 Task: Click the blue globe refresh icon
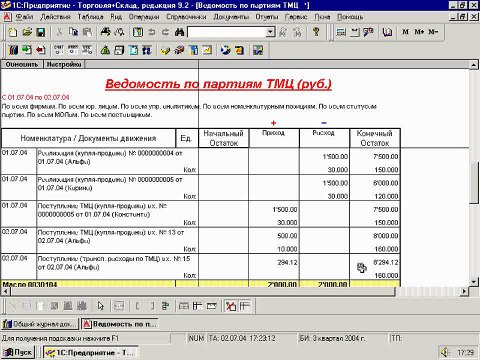(225, 50)
